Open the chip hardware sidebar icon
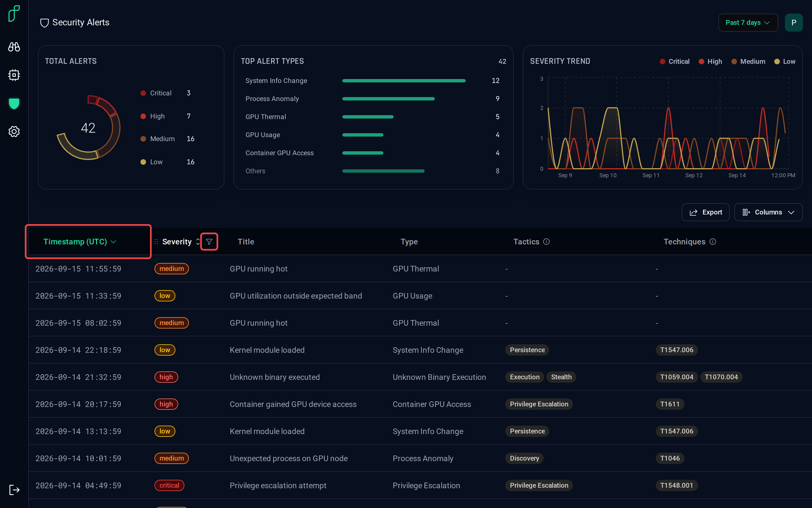Image resolution: width=812 pixels, height=508 pixels. click(14, 75)
